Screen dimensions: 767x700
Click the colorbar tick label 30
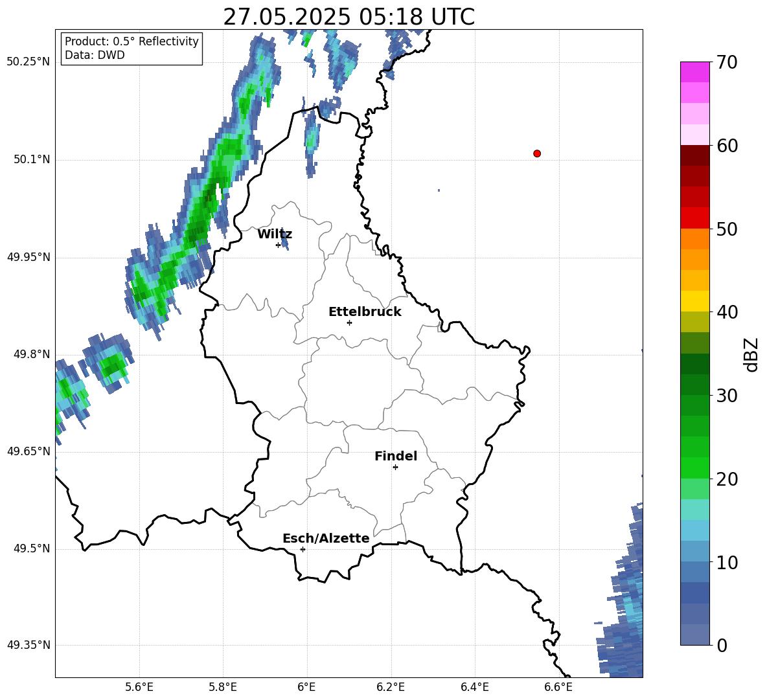pos(727,396)
